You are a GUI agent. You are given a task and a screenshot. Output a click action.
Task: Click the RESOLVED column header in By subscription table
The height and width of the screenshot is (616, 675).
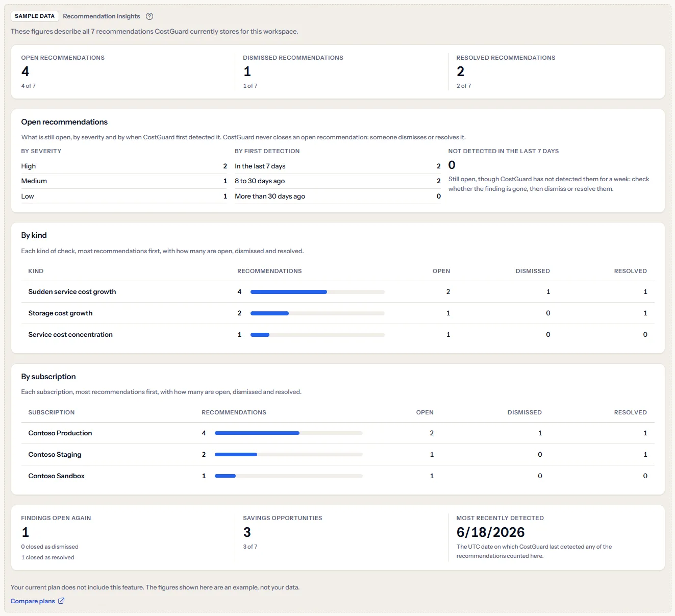[631, 412]
